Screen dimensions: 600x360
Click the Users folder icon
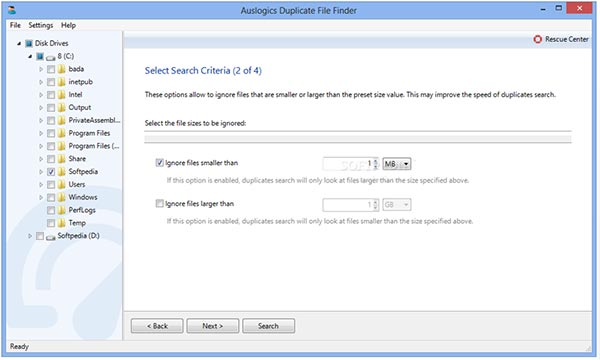coord(62,184)
